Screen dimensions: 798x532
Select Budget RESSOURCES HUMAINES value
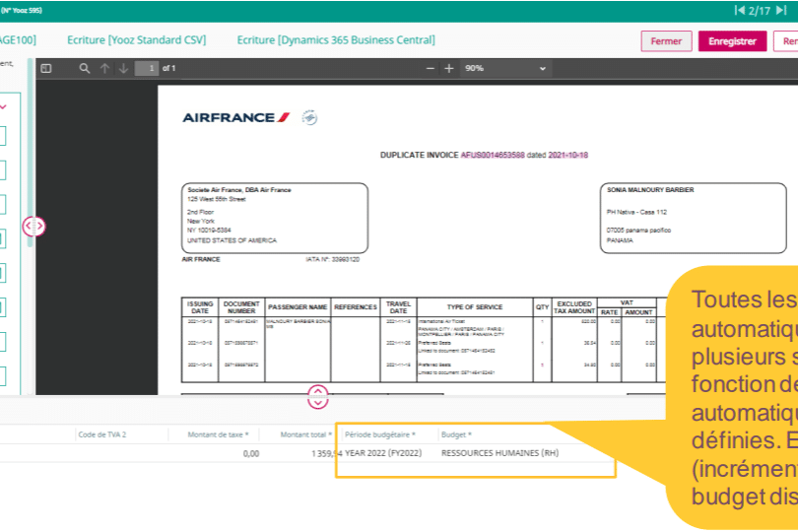click(x=499, y=453)
